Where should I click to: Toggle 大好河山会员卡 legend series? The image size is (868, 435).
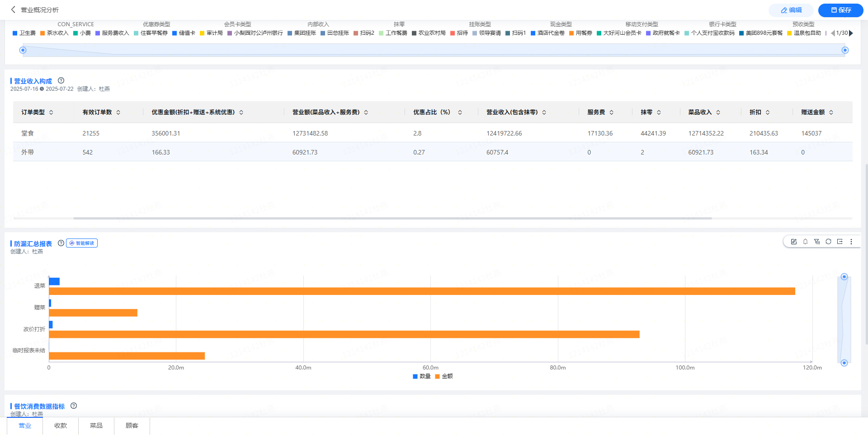619,33
